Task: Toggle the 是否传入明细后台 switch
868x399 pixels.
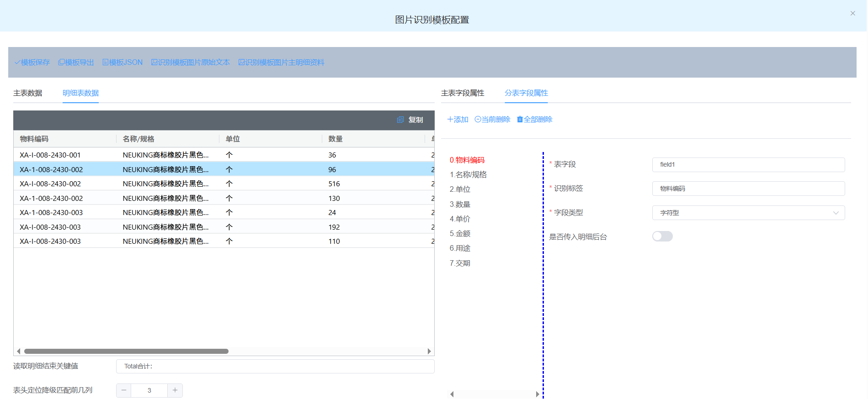Action: pos(662,236)
